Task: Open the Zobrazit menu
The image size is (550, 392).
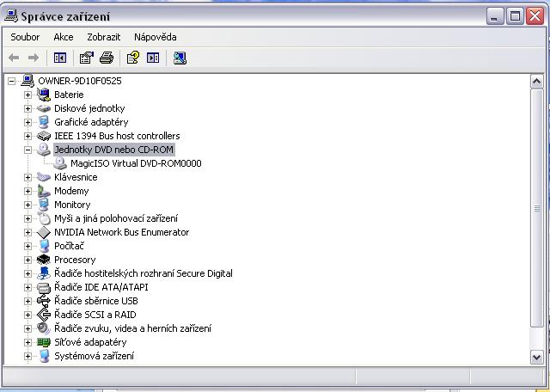Action: coord(103,37)
